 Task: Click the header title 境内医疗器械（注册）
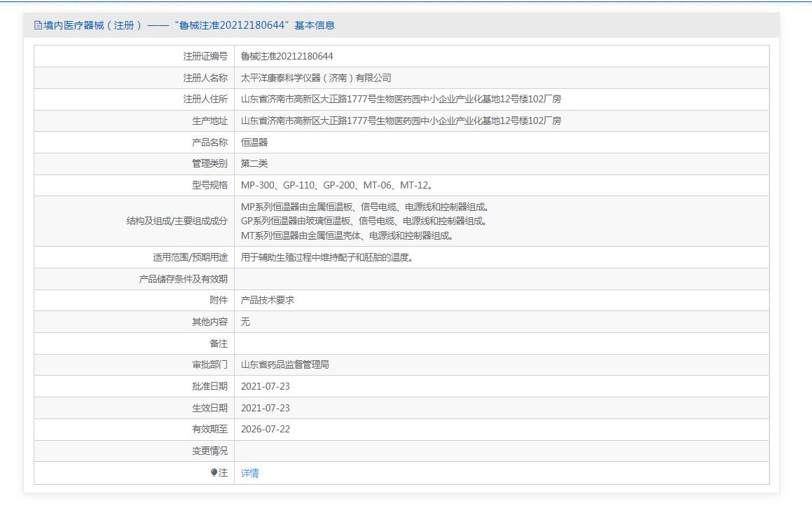pyautogui.click(x=92, y=25)
